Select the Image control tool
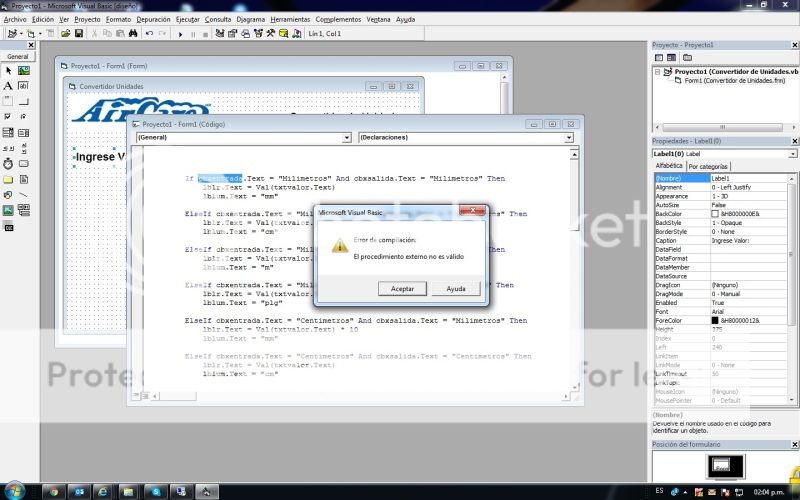This screenshot has width=800, height=500. pos(8,210)
